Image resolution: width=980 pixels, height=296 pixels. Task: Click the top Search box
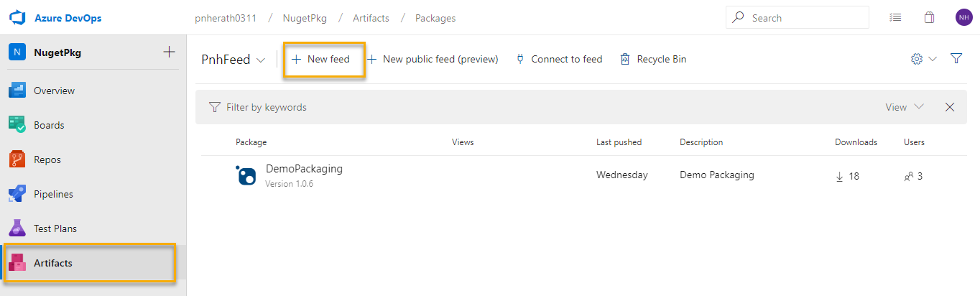click(x=798, y=18)
